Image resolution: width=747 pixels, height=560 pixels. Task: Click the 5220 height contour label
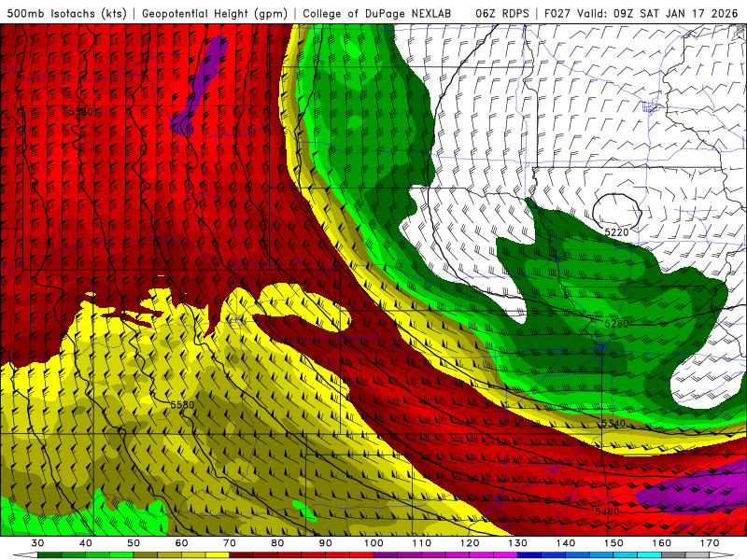pyautogui.click(x=616, y=232)
